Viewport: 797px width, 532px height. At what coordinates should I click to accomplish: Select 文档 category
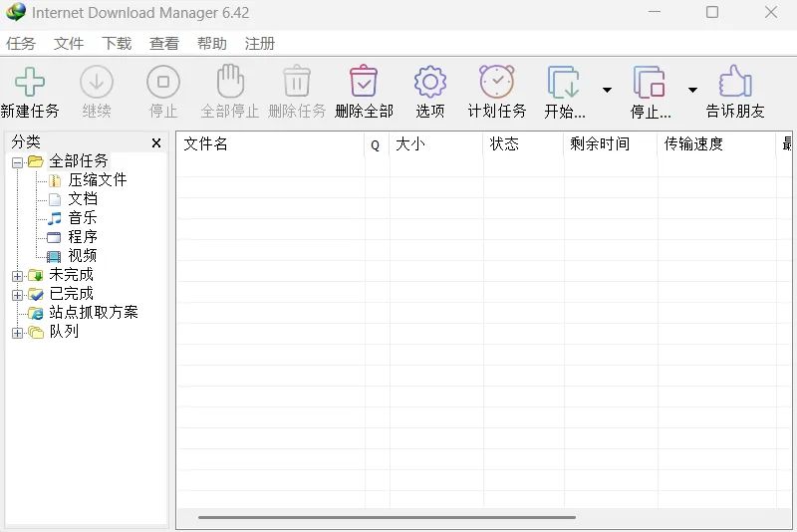click(83, 198)
